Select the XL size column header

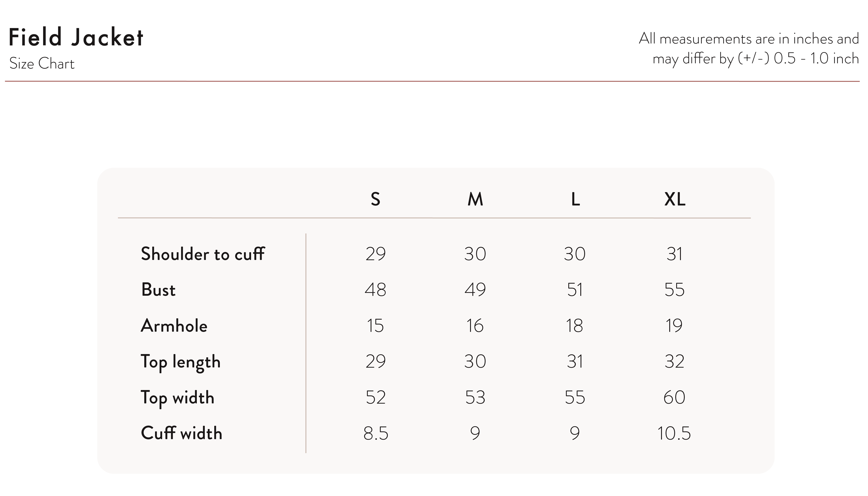(675, 199)
